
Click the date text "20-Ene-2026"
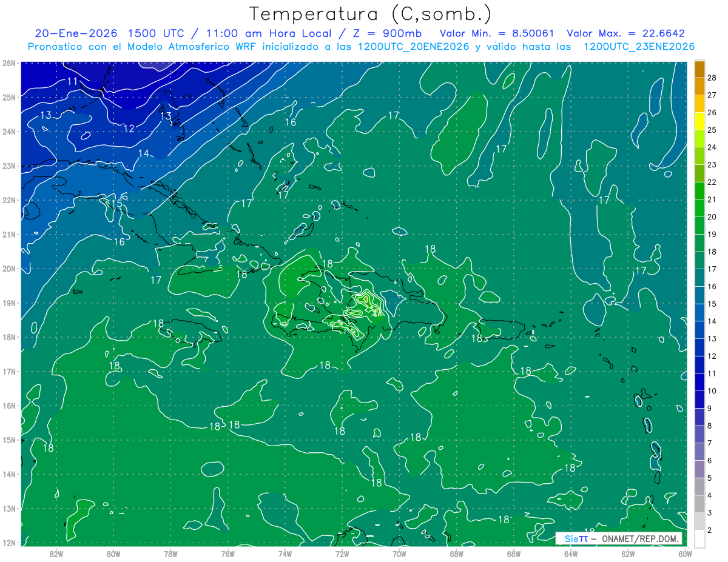pyautogui.click(x=76, y=33)
